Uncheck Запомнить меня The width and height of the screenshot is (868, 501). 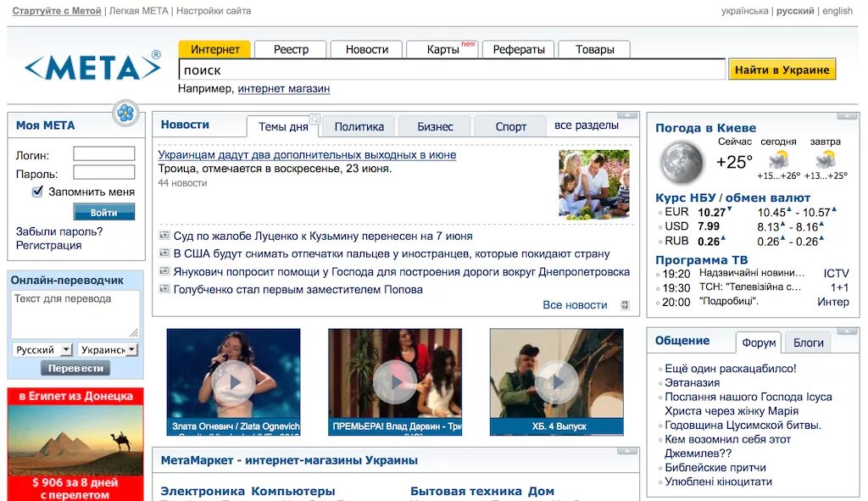pyautogui.click(x=36, y=191)
